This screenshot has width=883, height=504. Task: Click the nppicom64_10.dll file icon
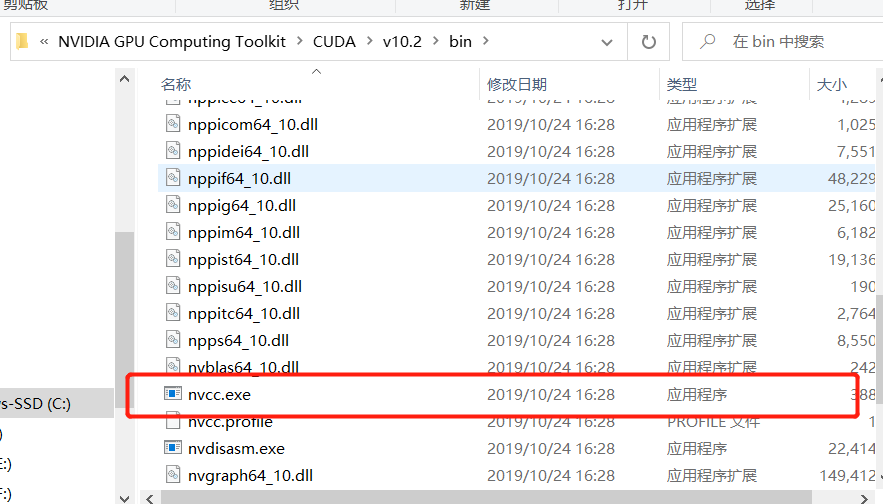pyautogui.click(x=173, y=124)
